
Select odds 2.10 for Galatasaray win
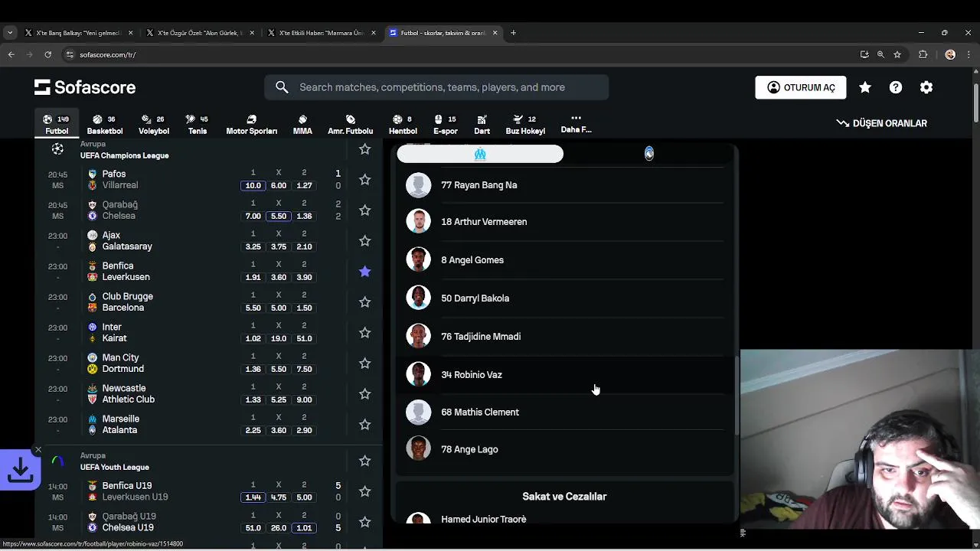click(x=304, y=246)
